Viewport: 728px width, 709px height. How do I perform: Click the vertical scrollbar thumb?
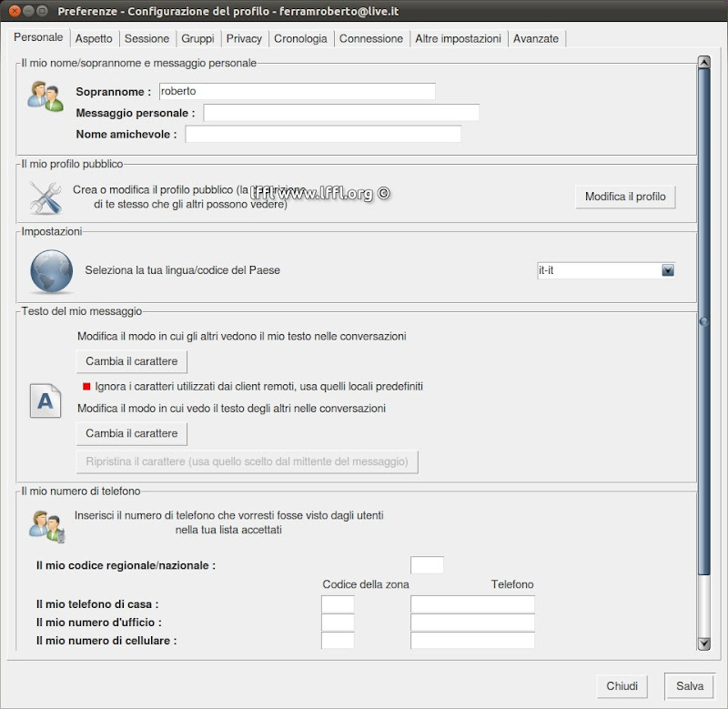click(x=704, y=321)
